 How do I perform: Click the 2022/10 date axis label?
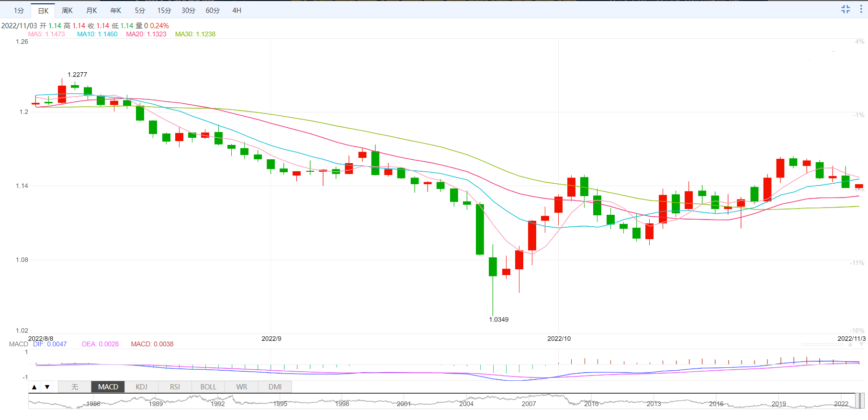559,339
